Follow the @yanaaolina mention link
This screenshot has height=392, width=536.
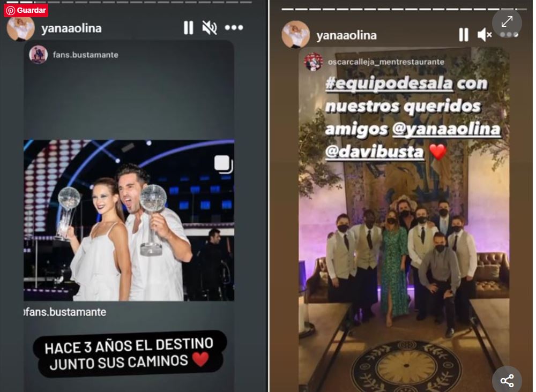tap(446, 129)
